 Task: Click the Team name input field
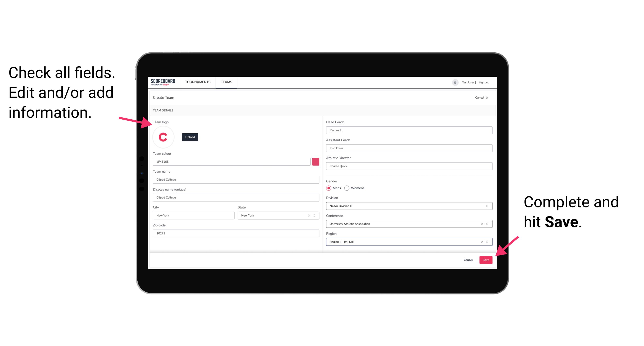point(236,179)
